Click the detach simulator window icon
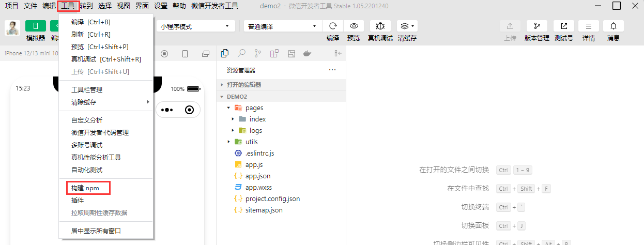The image size is (644, 245). (x=206, y=54)
